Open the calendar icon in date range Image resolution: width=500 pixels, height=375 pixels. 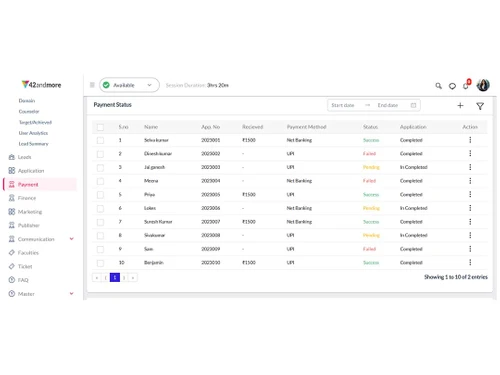[413, 105]
